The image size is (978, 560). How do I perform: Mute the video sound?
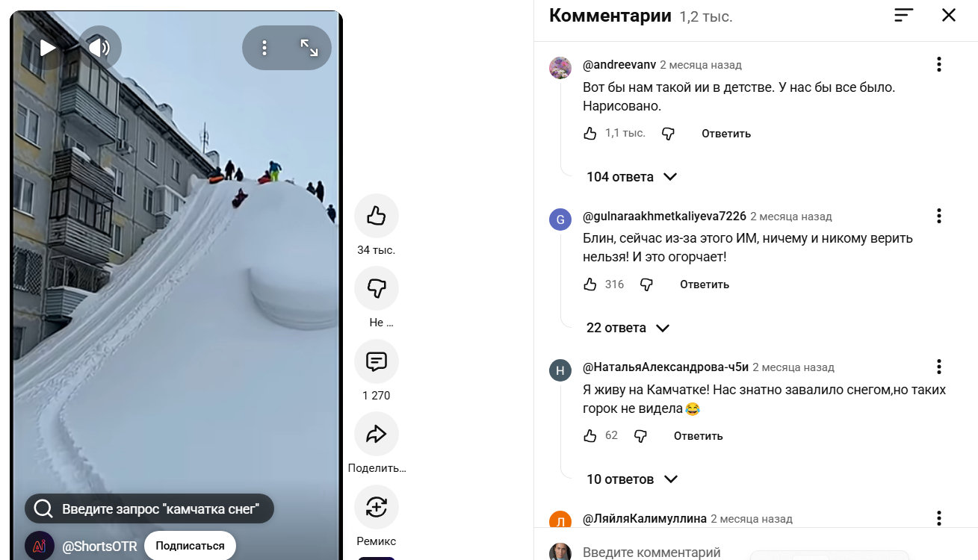pyautogui.click(x=99, y=49)
